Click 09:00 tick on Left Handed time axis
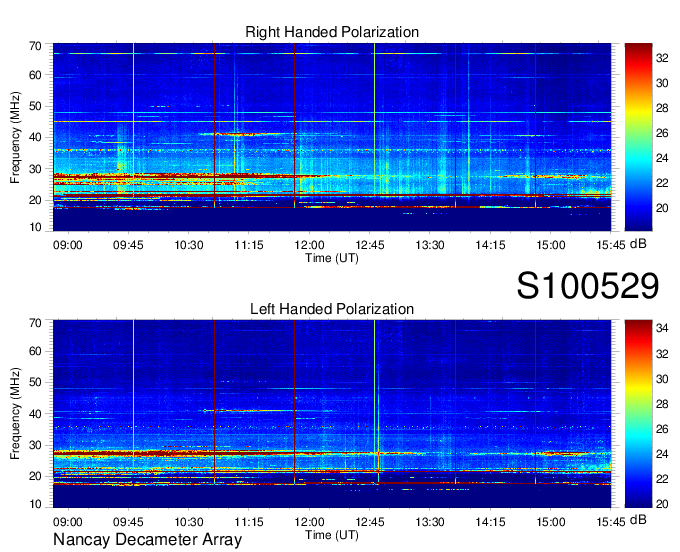This screenshot has width=680, height=552. 68,522
